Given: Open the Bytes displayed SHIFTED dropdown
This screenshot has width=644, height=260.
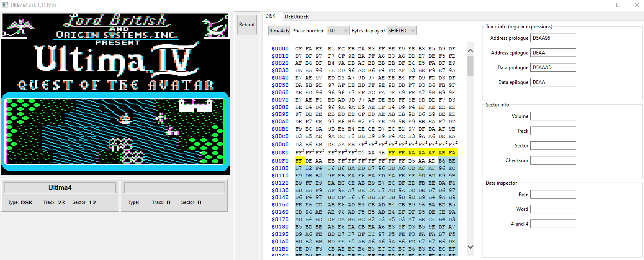Looking at the screenshot, I should click(402, 31).
